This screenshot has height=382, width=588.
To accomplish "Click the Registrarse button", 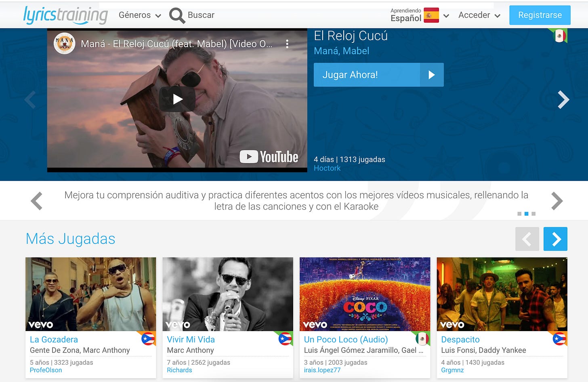I will click(540, 15).
